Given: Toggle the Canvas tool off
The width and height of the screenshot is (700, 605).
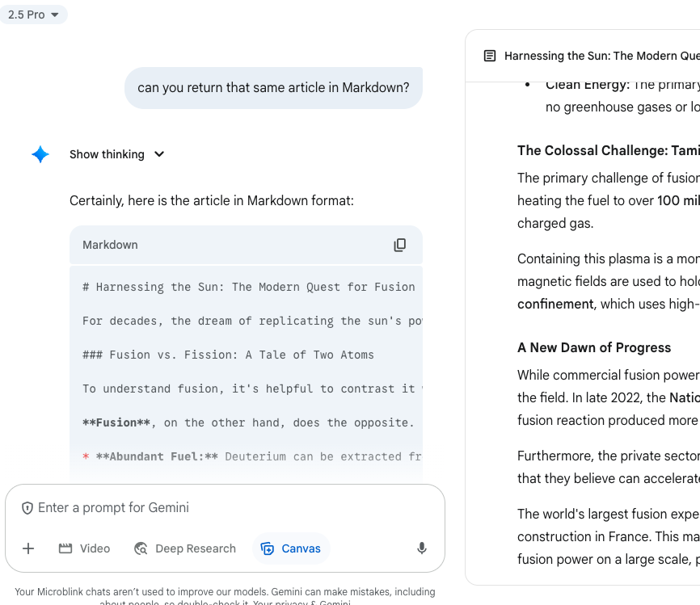Looking at the screenshot, I should [x=291, y=548].
